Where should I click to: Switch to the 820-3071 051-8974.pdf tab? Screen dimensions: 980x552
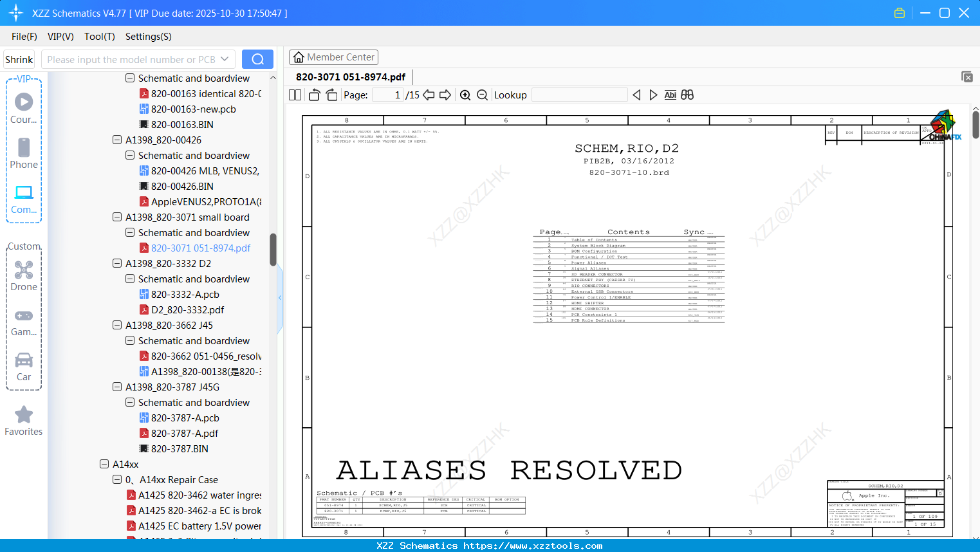(351, 77)
